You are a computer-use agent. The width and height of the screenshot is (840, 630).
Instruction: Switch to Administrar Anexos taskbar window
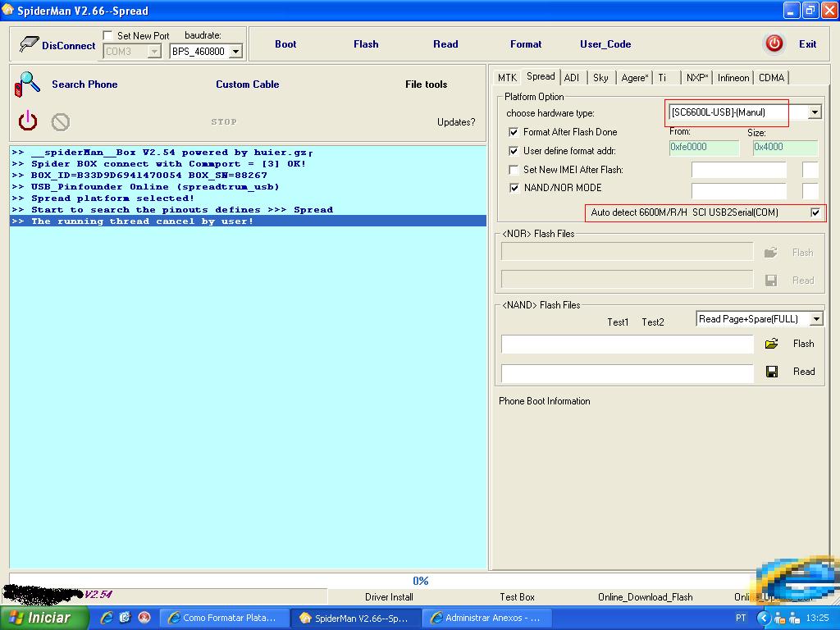(x=487, y=618)
